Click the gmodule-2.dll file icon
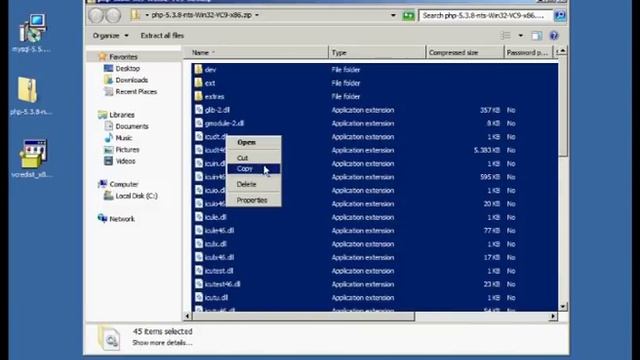The width and height of the screenshot is (640, 360). click(198, 123)
